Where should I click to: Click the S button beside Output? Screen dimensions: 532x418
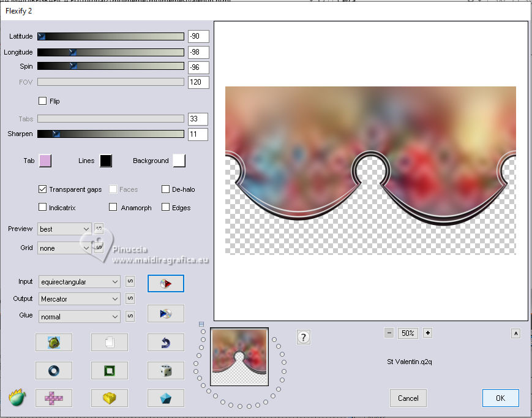[x=130, y=298]
